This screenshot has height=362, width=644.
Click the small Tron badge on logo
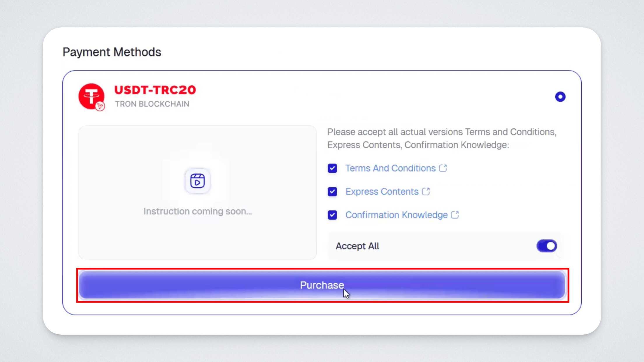[x=100, y=107]
